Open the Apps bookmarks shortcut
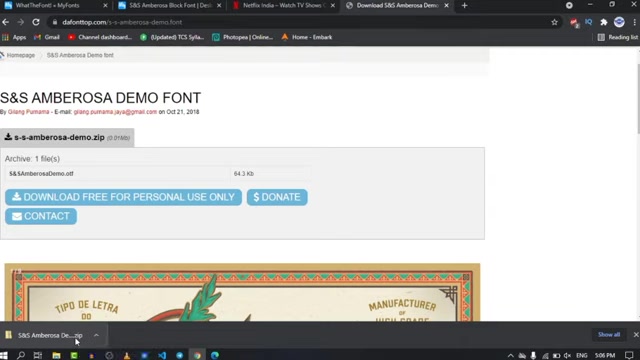640x360 pixels. (x=14, y=37)
